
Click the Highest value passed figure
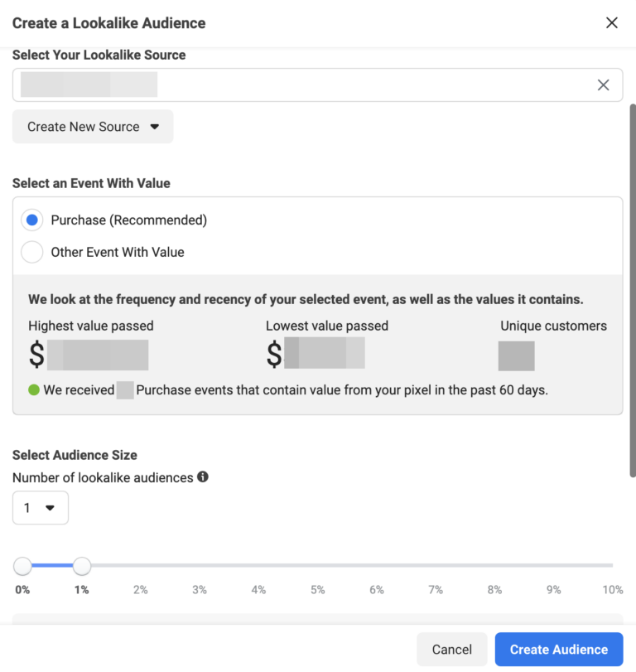point(99,355)
